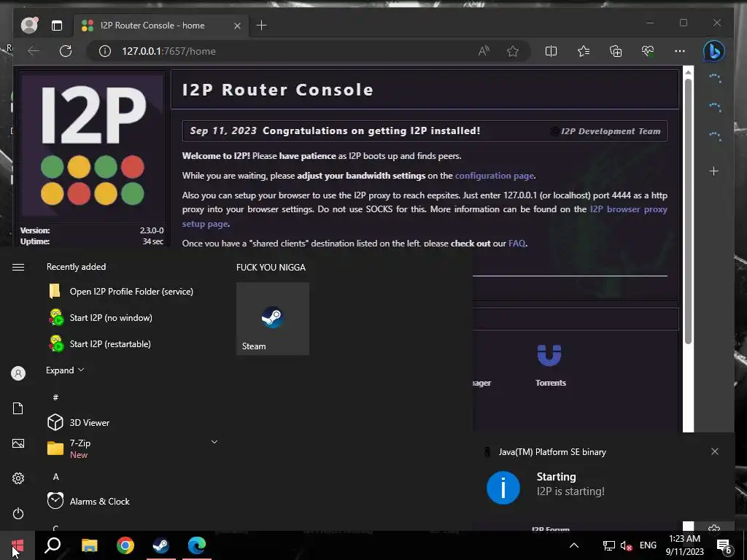Viewport: 747px width, 560px height.
Task: Click the Version 2.3.0-0 value
Action: (x=152, y=230)
